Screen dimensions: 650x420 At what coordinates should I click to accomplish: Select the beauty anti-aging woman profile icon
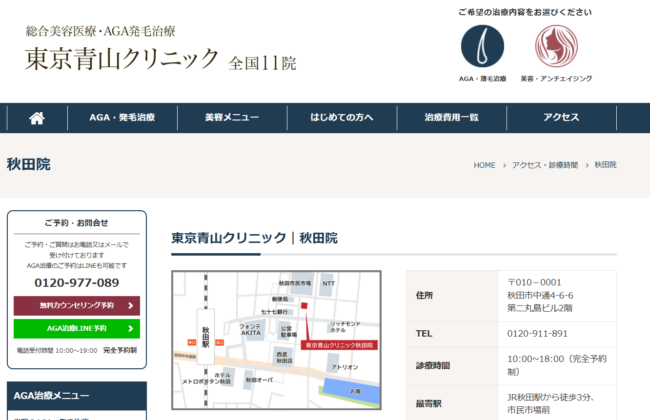[x=556, y=46]
